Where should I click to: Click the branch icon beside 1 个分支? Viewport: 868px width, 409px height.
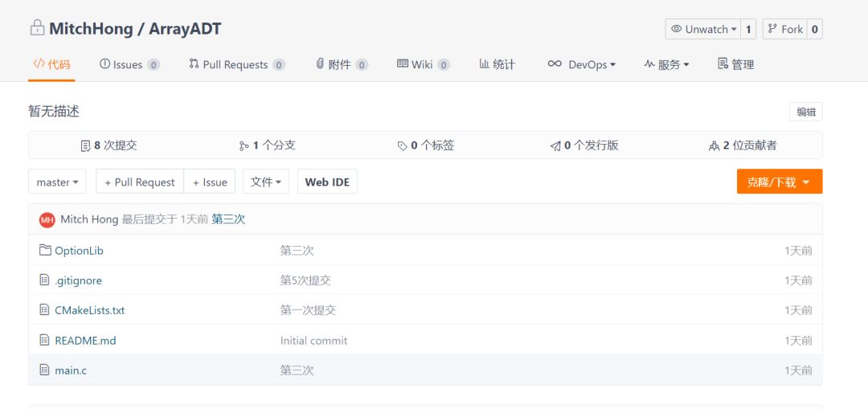[244, 146]
